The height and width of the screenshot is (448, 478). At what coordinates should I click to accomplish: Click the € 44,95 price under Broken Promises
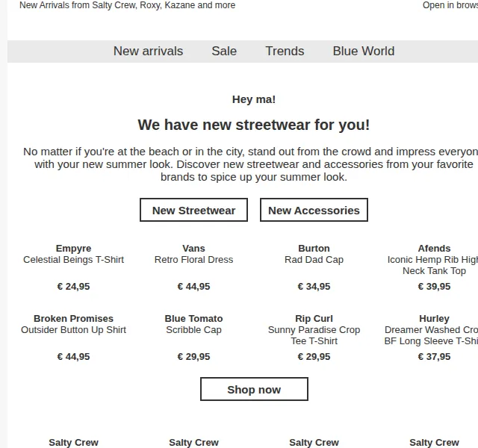(x=73, y=357)
